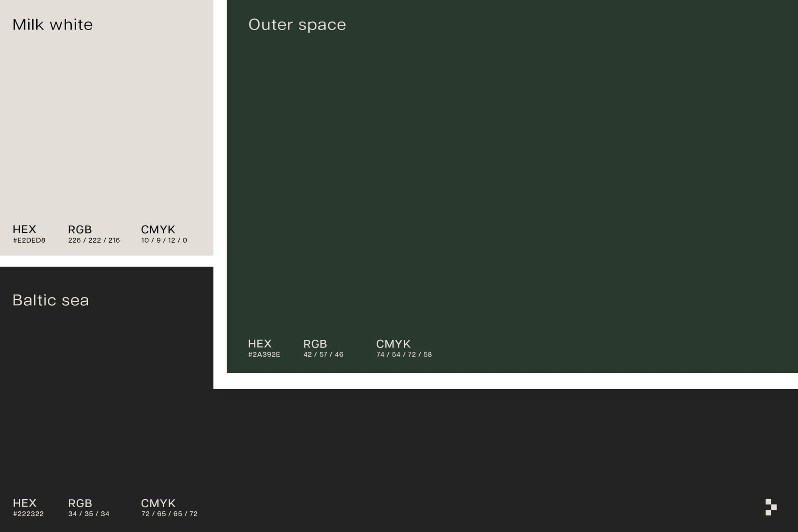Select the Milk white title
Viewport: 798px width, 532px height.
pyautogui.click(x=53, y=25)
